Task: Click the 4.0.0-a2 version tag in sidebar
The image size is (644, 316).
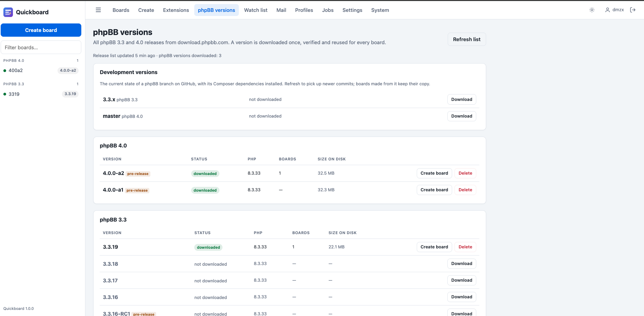Action: pyautogui.click(x=68, y=71)
